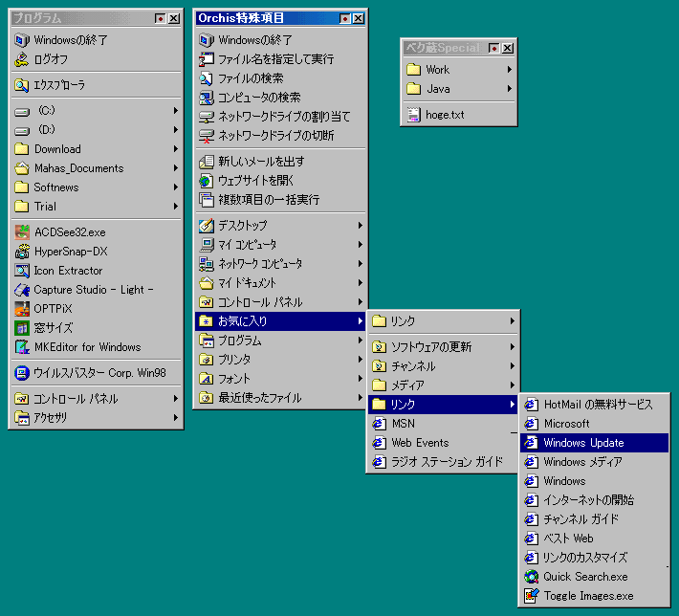This screenshot has width=679, height=616.
Task: Expand the Work folder arrow
Action: point(509,69)
